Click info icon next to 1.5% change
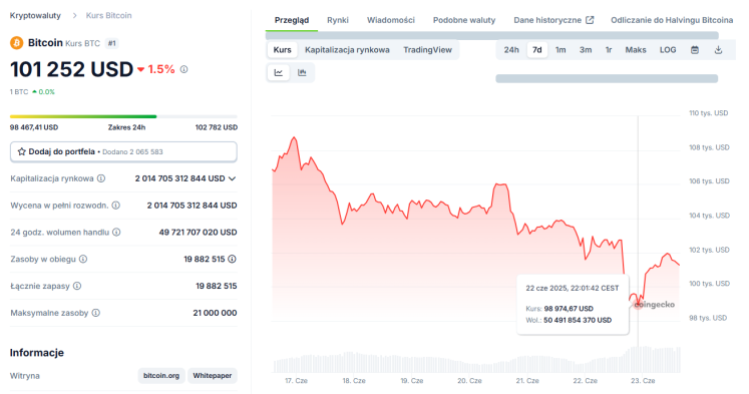The image size is (749, 394). tap(184, 69)
